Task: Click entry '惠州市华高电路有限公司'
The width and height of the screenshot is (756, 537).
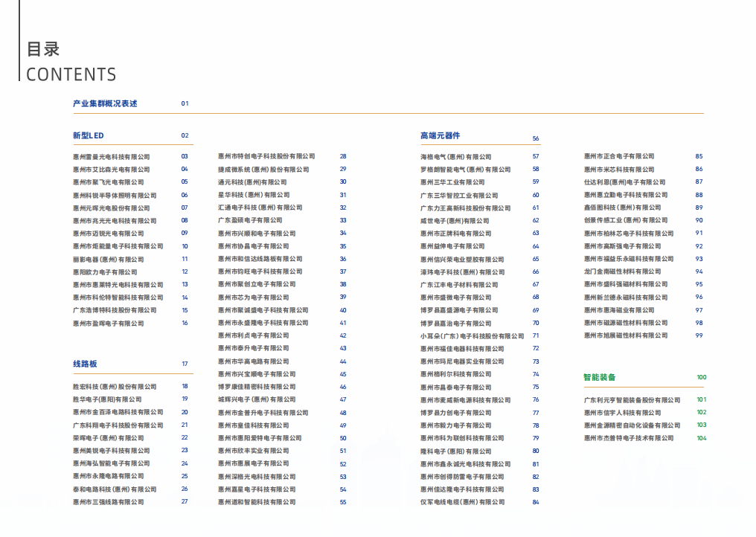Action: (254, 361)
